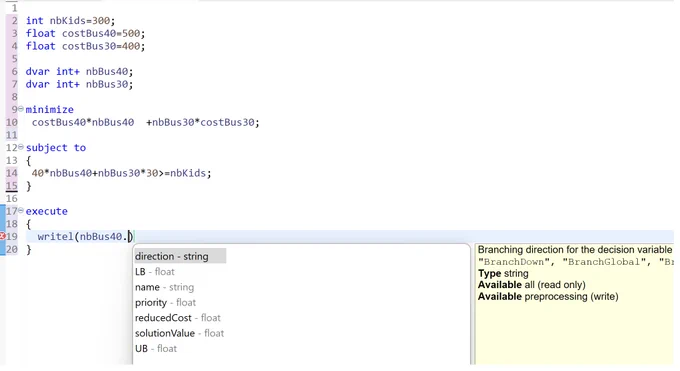Screen dimensions: 680x371
Task: Click the 'minimize' keyword on line 9
Action: click(49, 109)
